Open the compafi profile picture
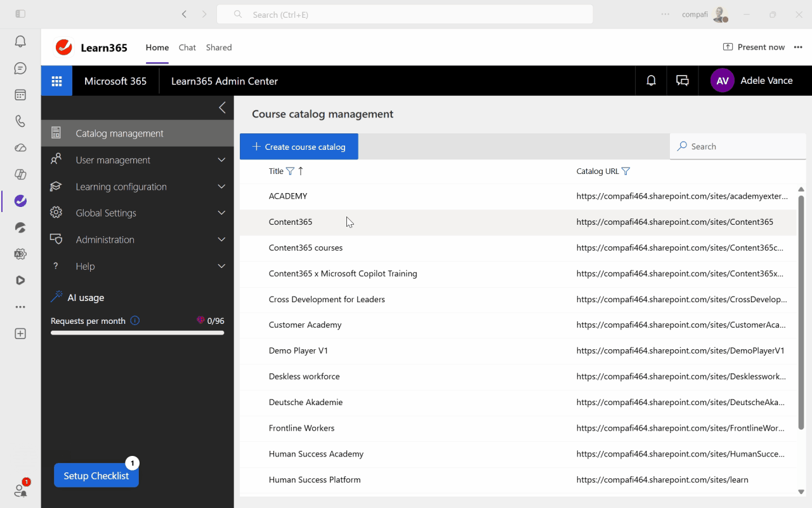Screen dimensions: 812x508 tap(719, 15)
